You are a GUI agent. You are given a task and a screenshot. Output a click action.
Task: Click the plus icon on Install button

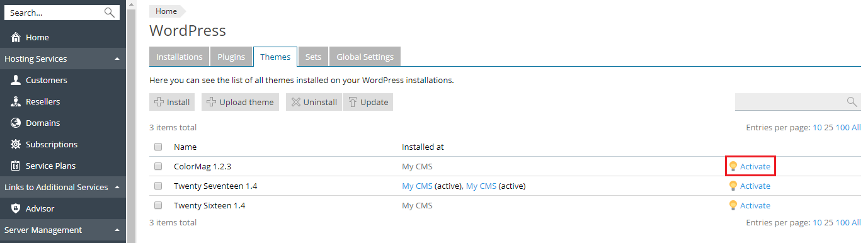click(159, 102)
